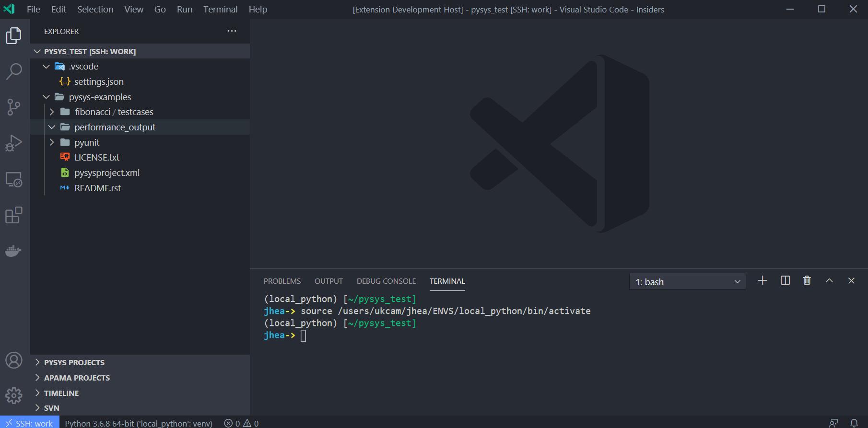The width and height of the screenshot is (868, 428).
Task: Open the Selection menu
Action: 95,9
